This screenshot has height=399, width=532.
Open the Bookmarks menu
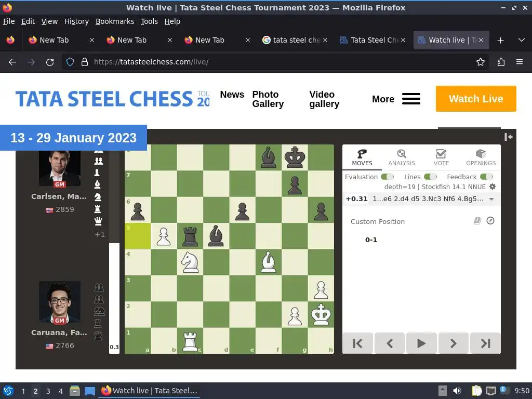[x=115, y=21]
